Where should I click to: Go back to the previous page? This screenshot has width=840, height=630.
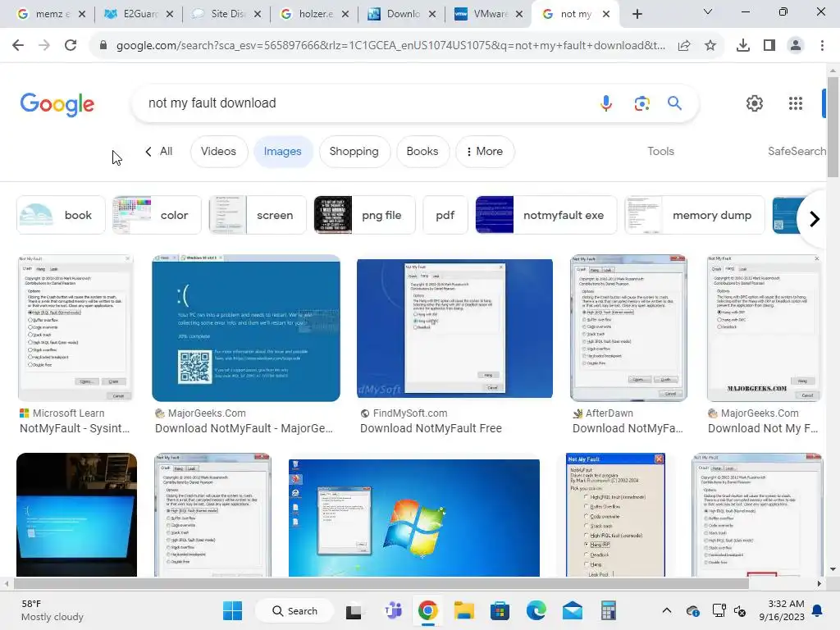(18, 46)
